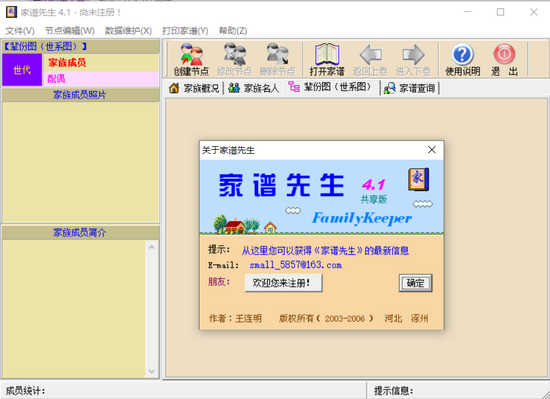The height and width of the screenshot is (399, 550).
Task: Click the grayed right arrow next icon
Action: click(413, 54)
